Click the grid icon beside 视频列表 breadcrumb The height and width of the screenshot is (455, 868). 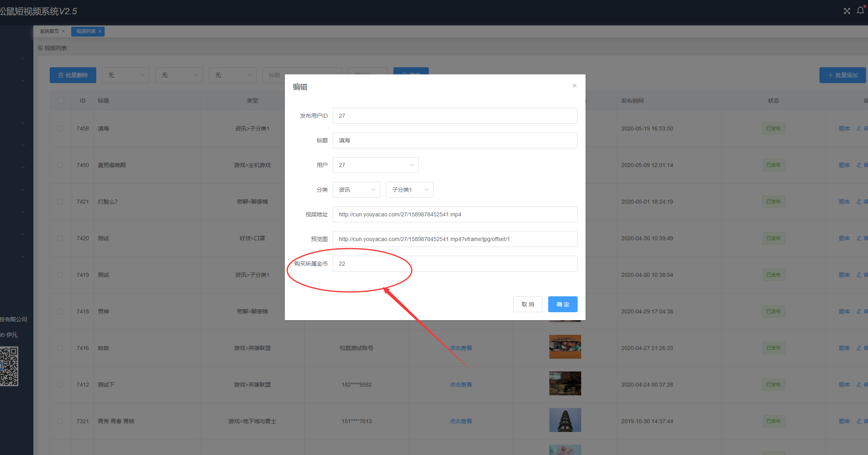[x=40, y=48]
